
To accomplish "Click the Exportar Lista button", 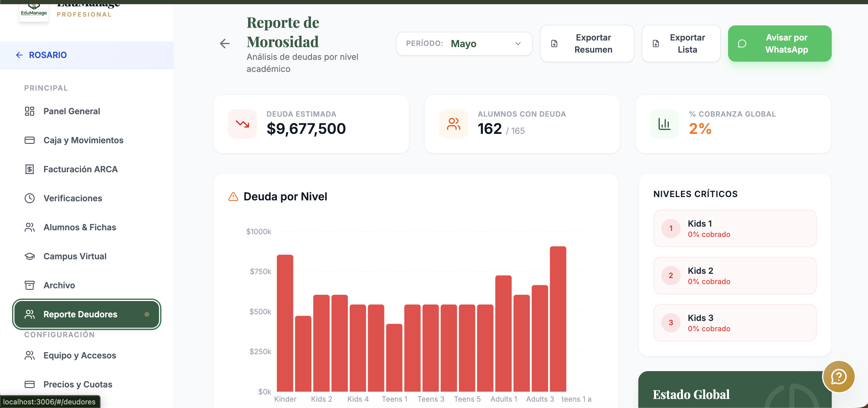I will coord(681,44).
